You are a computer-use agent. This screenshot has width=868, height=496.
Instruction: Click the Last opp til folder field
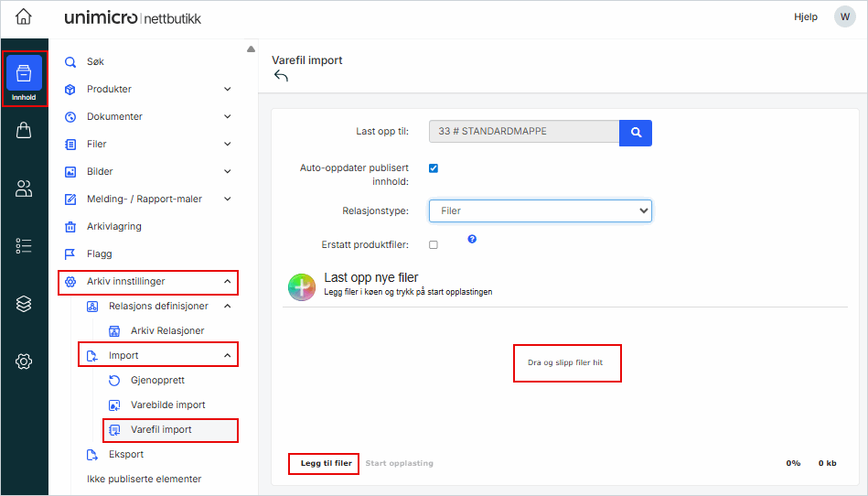(523, 132)
